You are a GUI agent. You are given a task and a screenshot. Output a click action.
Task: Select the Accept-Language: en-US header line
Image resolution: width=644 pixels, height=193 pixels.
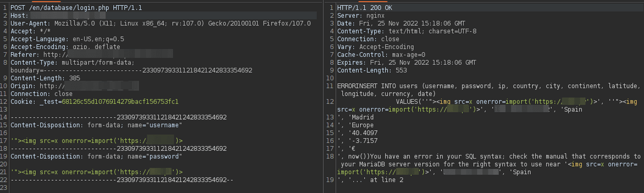pyautogui.click(x=68, y=39)
